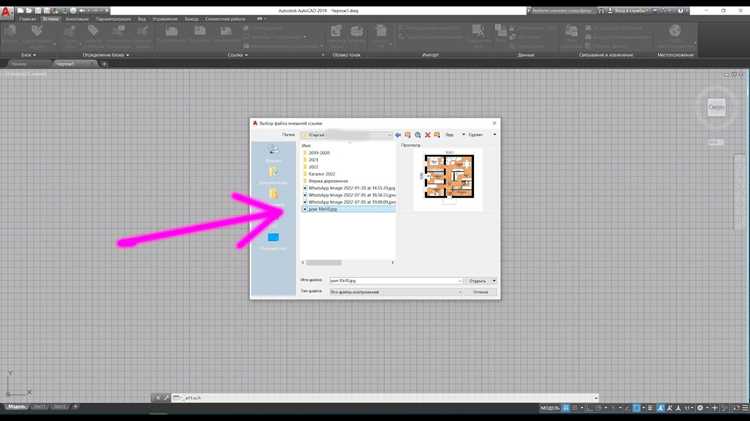The width and height of the screenshot is (750, 421).
Task: Toggle snap mode in status bar
Action: [575, 408]
